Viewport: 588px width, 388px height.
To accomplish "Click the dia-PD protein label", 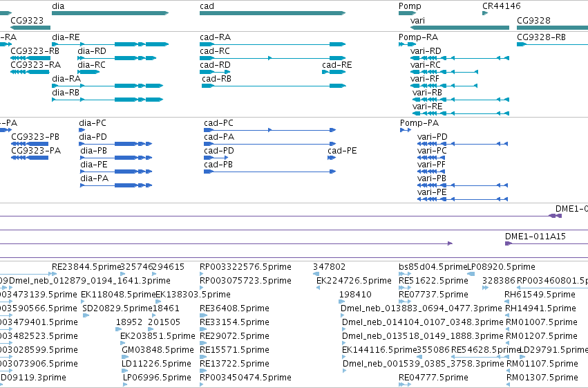I will (93, 137).
